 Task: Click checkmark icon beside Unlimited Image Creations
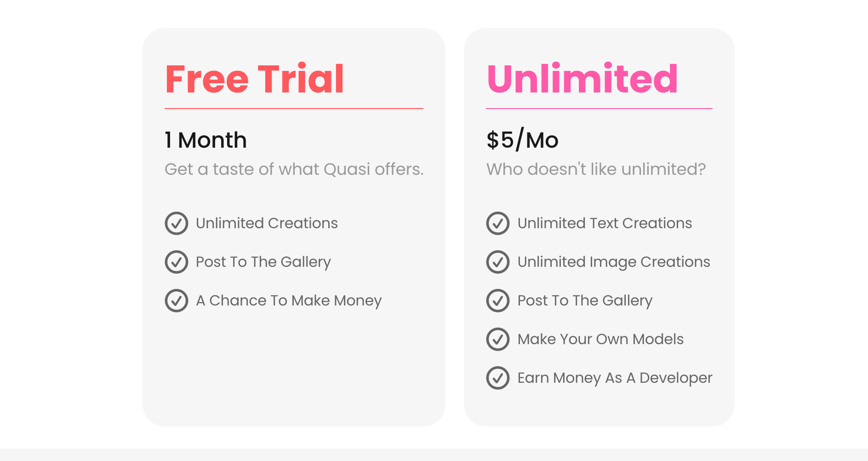pos(498,262)
